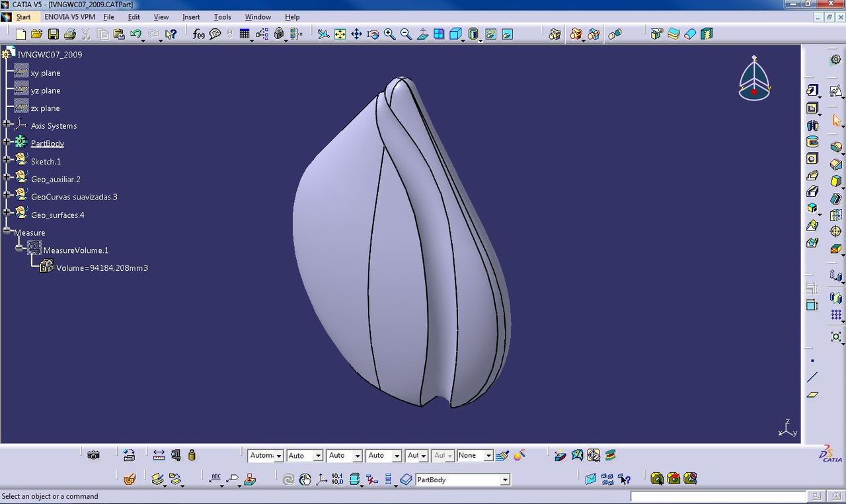Screen dimensions: 846x504
Task: Open the Formula f(x) tool
Action: pos(198,34)
